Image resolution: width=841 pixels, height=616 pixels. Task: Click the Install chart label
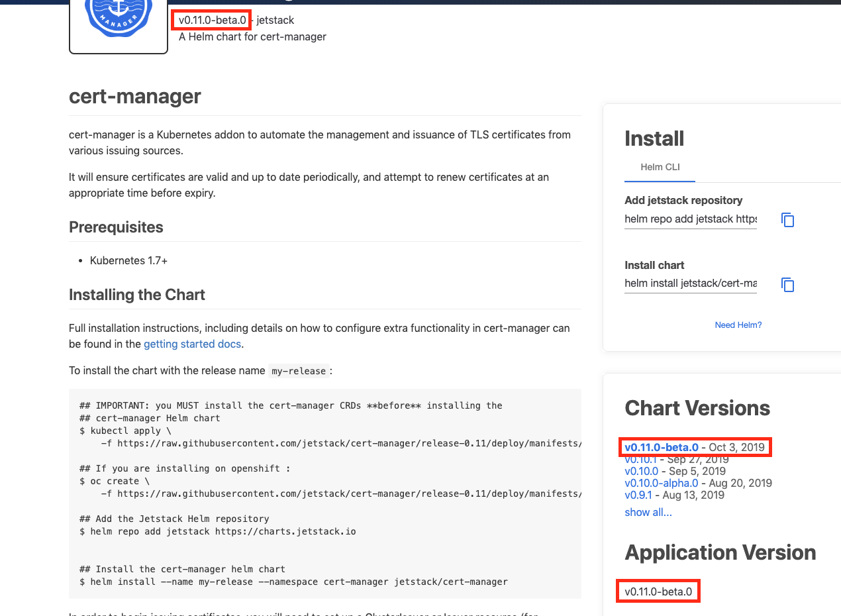pos(654,265)
